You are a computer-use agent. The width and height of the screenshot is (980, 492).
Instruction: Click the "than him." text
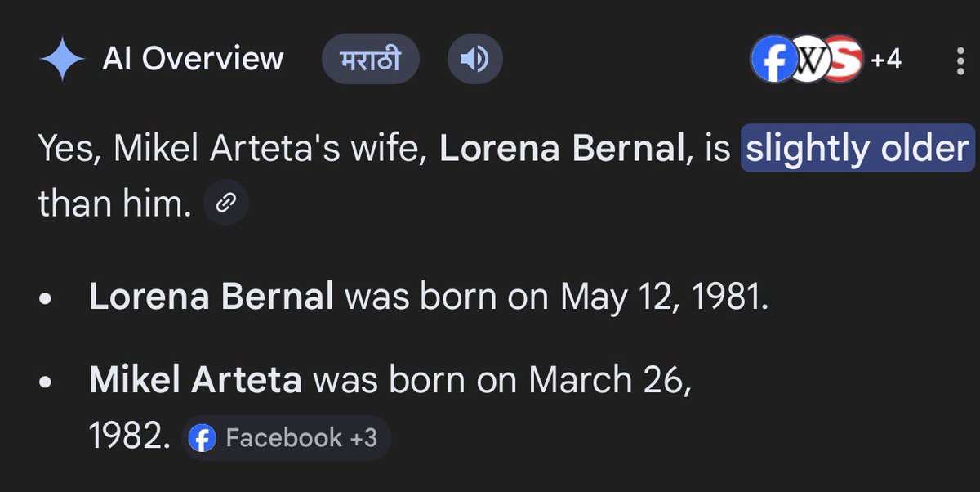[x=114, y=204]
